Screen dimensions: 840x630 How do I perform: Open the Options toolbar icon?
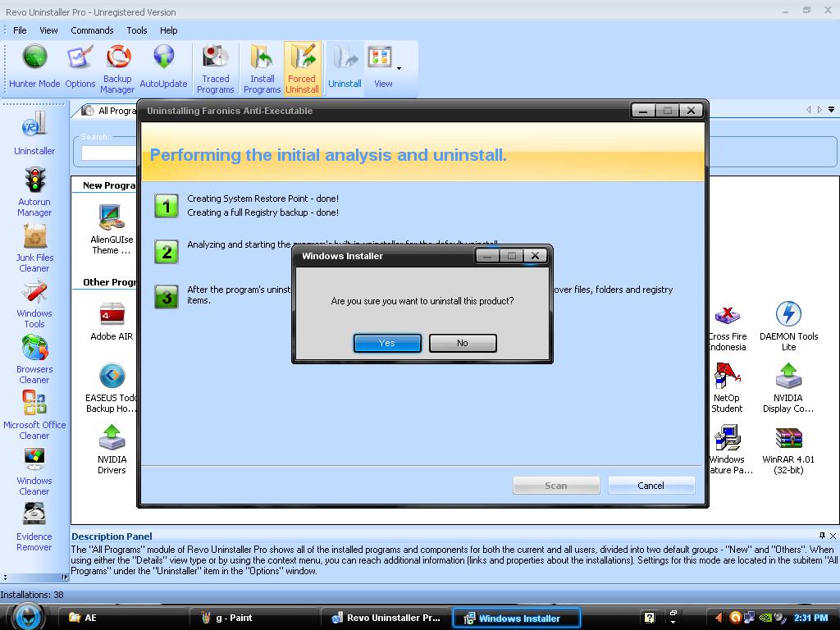(80, 66)
